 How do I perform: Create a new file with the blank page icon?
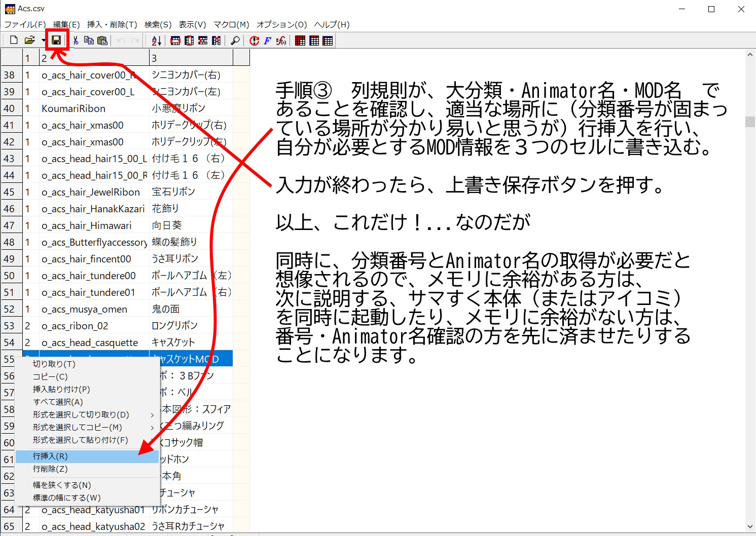pos(14,41)
